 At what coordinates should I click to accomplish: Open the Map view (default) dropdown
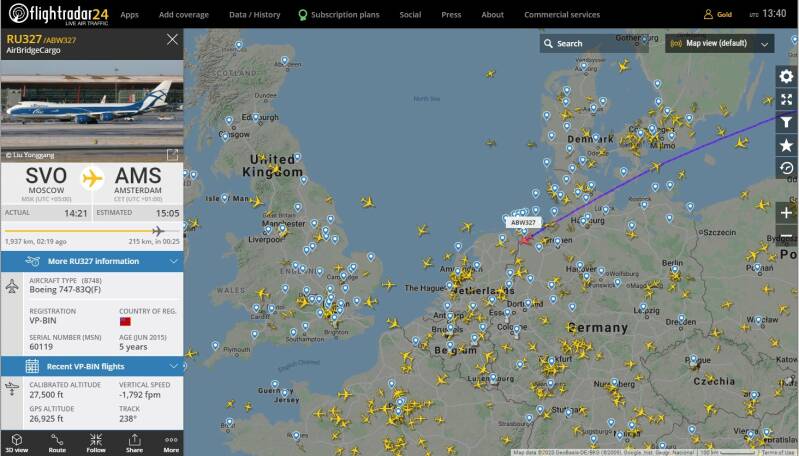[x=720, y=43]
